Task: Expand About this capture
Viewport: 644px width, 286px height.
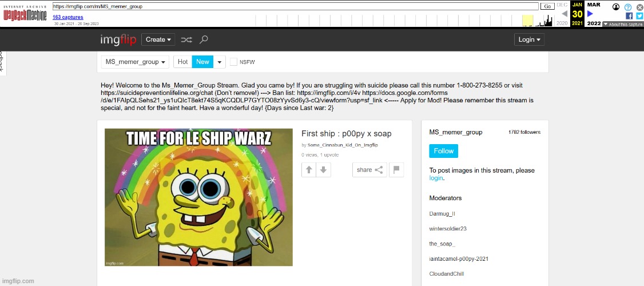Action: (623, 24)
